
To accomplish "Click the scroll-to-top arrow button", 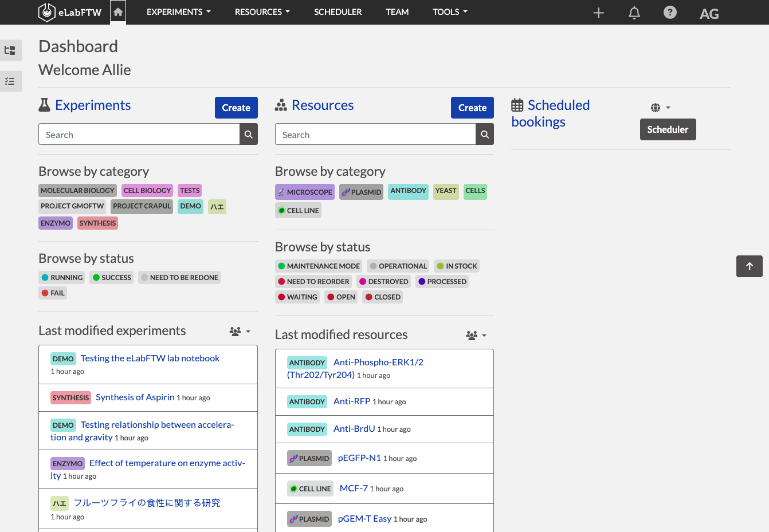I will click(x=750, y=266).
